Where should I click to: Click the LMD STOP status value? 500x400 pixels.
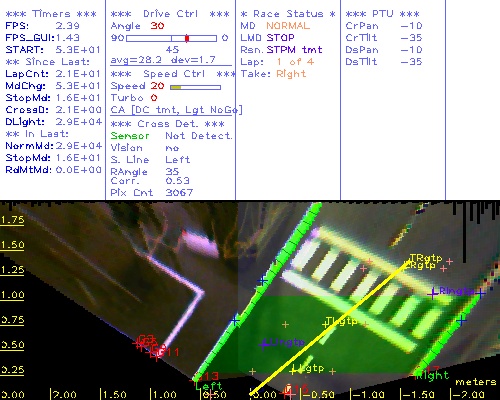point(280,38)
